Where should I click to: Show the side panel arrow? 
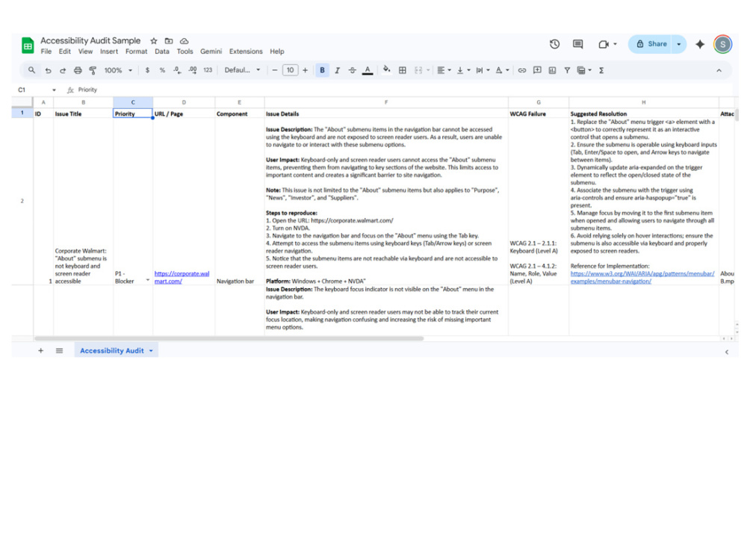pyautogui.click(x=727, y=352)
